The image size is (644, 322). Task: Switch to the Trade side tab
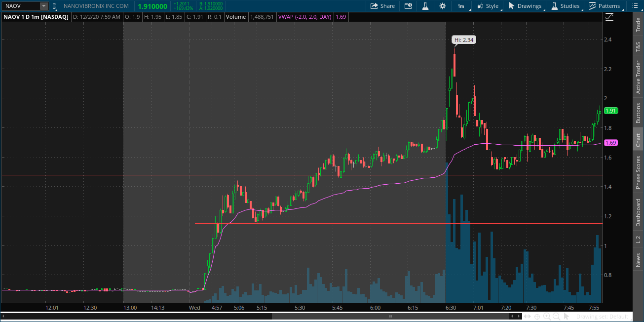click(638, 25)
